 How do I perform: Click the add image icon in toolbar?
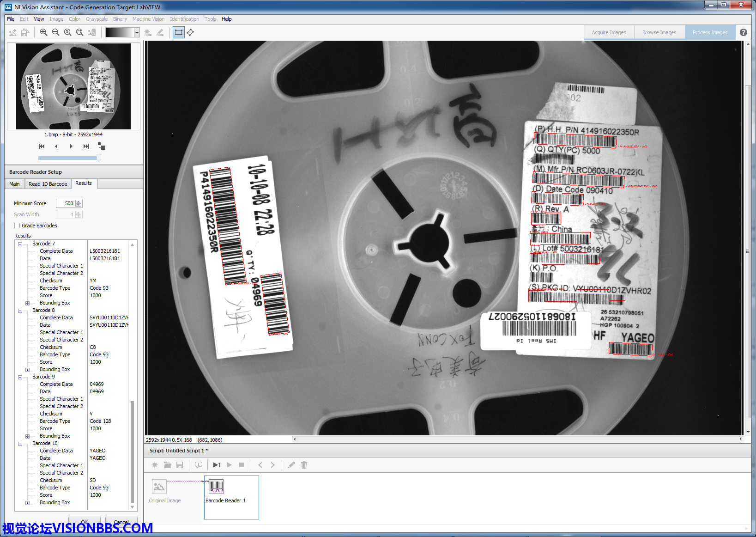[13, 32]
